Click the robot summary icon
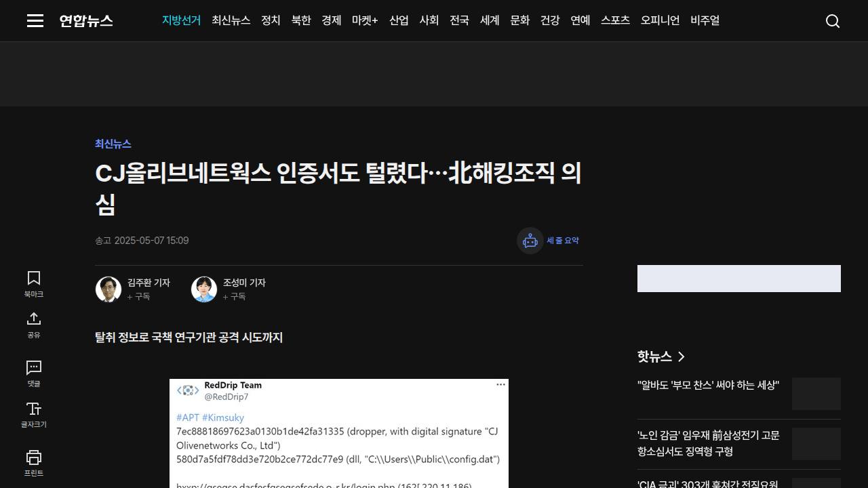The width and height of the screenshot is (868, 488). tap(530, 241)
